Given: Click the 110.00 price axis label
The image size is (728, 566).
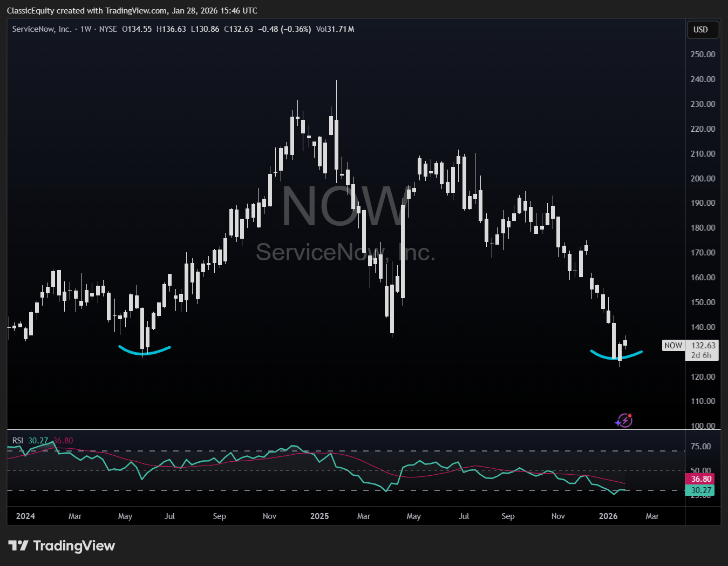Looking at the screenshot, I should click(x=703, y=401).
